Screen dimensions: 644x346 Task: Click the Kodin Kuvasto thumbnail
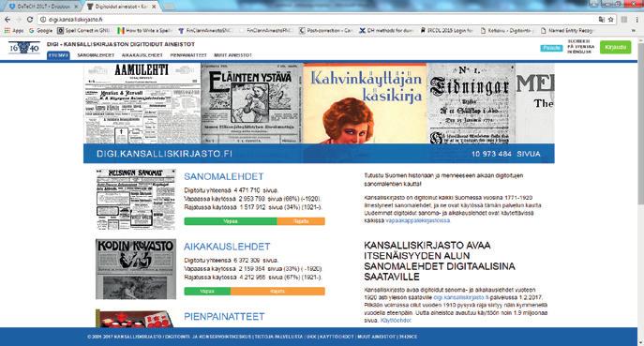coord(136,269)
